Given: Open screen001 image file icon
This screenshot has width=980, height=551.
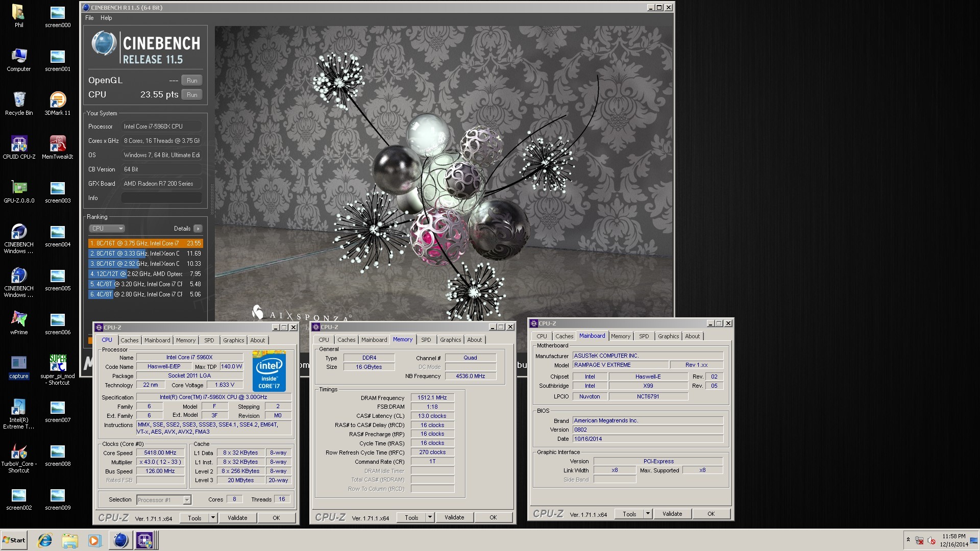Looking at the screenshot, I should pyautogui.click(x=58, y=60).
